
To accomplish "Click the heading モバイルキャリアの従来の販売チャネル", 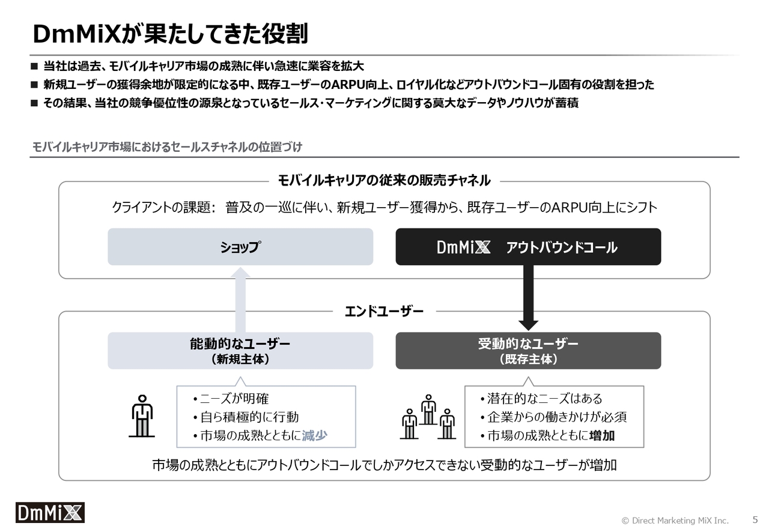I will 384,180.
